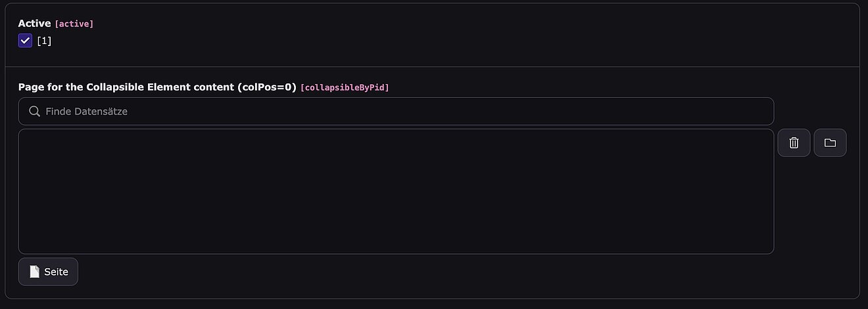Click the Page for the Collapsible Element label
This screenshot has width=868, height=309.
[125, 87]
